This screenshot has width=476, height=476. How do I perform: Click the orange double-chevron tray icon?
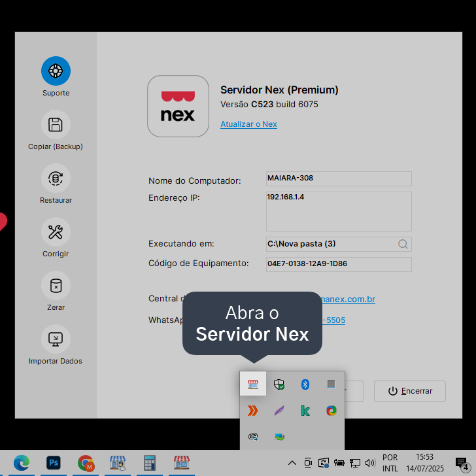[x=253, y=411]
